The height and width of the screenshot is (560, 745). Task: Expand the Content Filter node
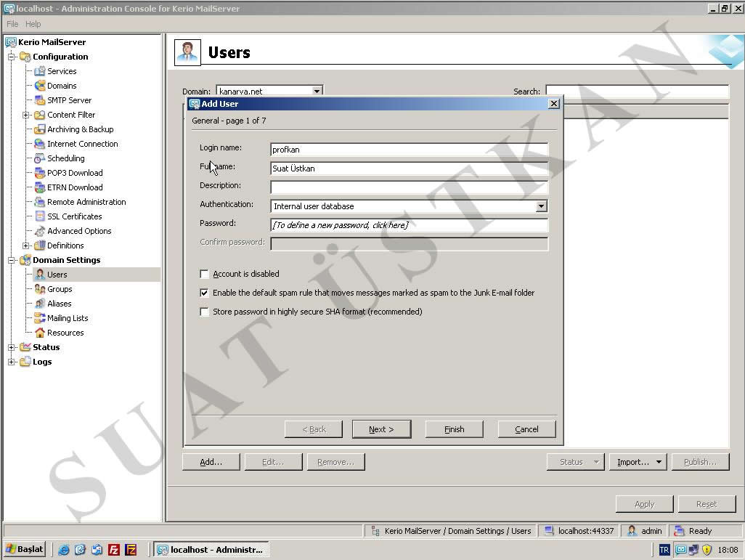pos(26,115)
